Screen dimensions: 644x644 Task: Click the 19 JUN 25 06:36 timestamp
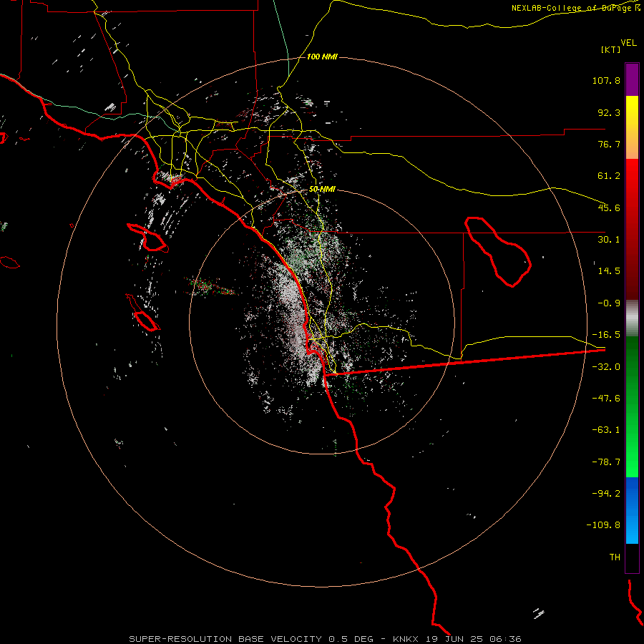coord(474,639)
